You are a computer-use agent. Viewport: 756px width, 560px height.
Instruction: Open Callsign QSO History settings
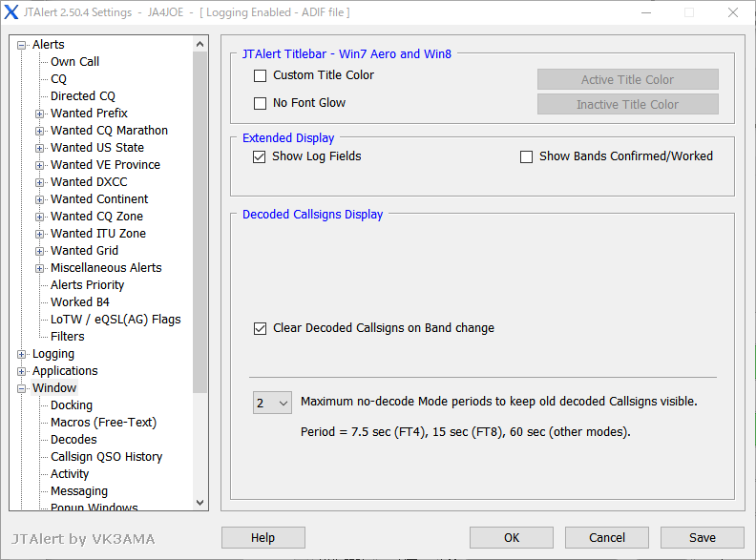point(107,457)
